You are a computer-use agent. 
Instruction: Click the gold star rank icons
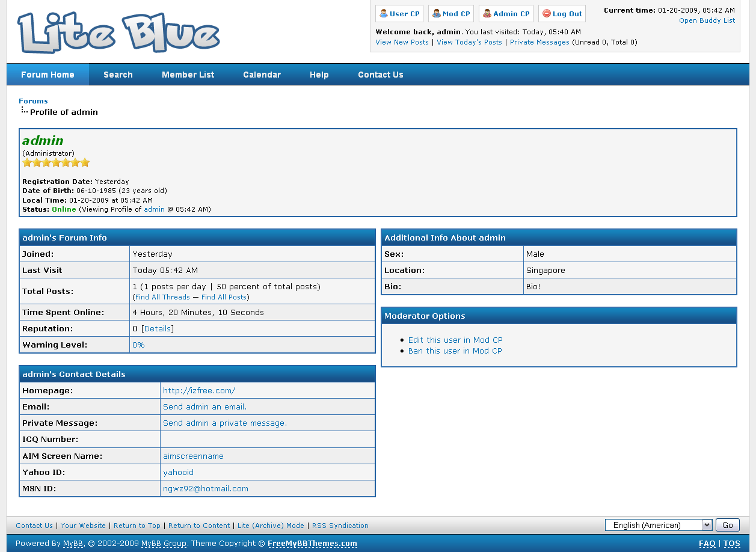(x=56, y=162)
